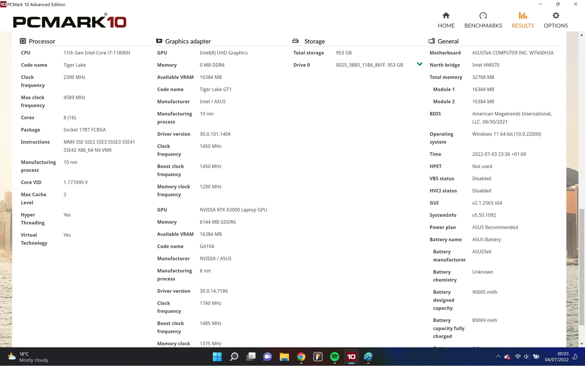Click the OneDrive tray icon
The width and height of the screenshot is (585, 392).
point(507,357)
